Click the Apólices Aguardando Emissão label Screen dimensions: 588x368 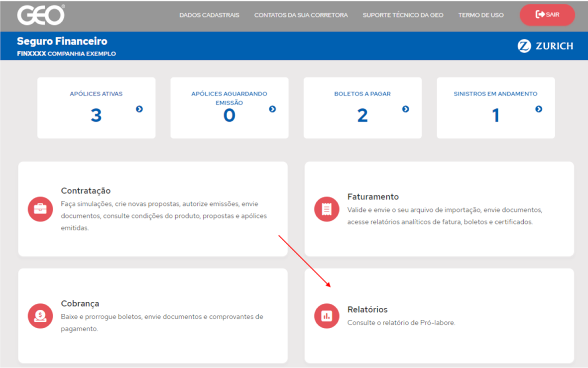point(229,98)
